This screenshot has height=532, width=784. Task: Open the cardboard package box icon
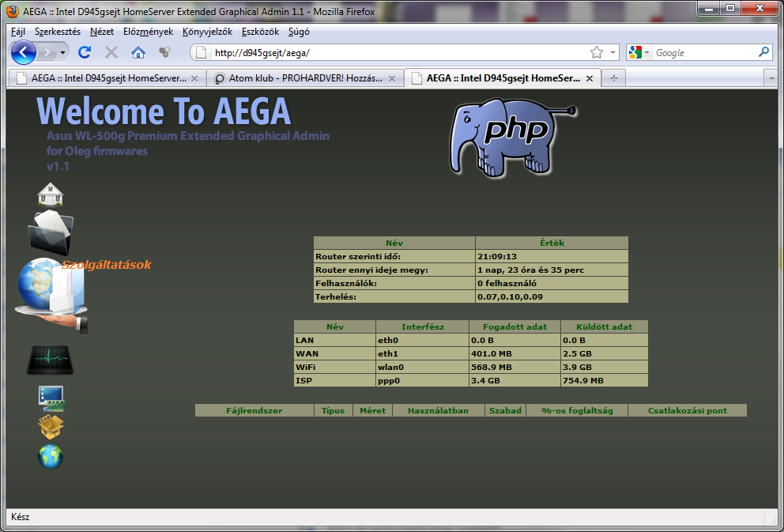[51, 428]
